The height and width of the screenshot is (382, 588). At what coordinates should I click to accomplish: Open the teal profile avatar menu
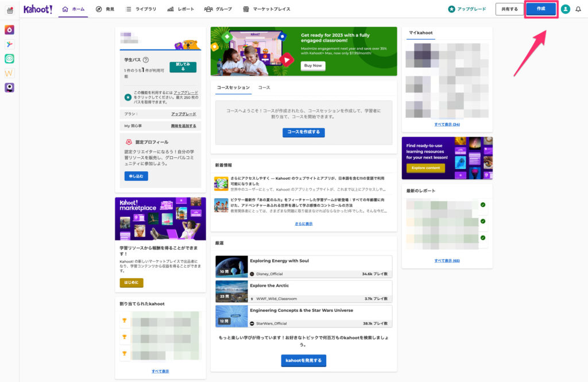point(566,9)
